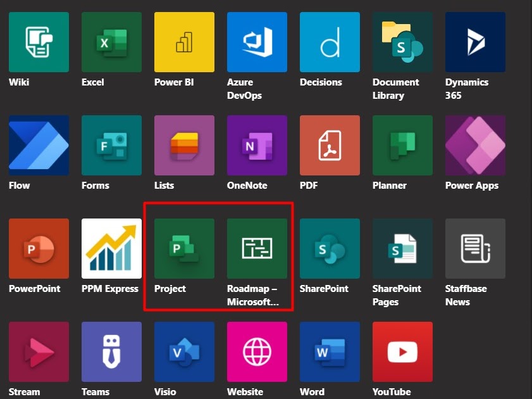Open the SharePoint app icon
The height and width of the screenshot is (399, 532).
330,248
